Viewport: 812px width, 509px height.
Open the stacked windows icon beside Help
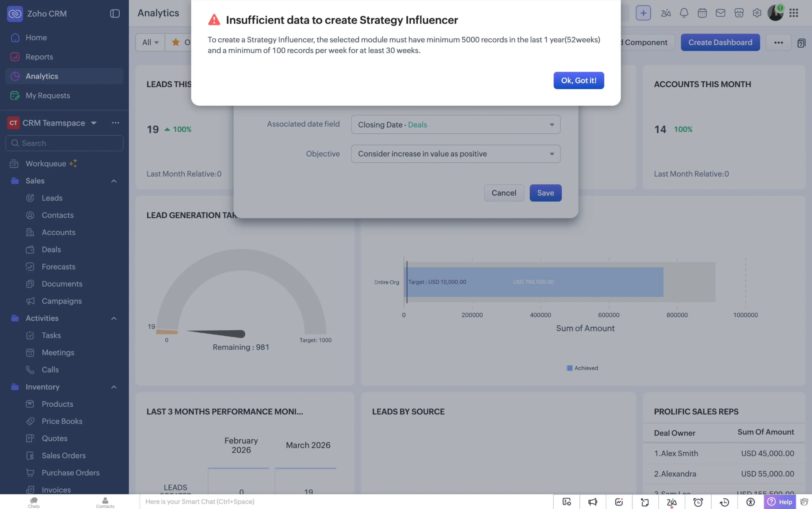(804, 502)
